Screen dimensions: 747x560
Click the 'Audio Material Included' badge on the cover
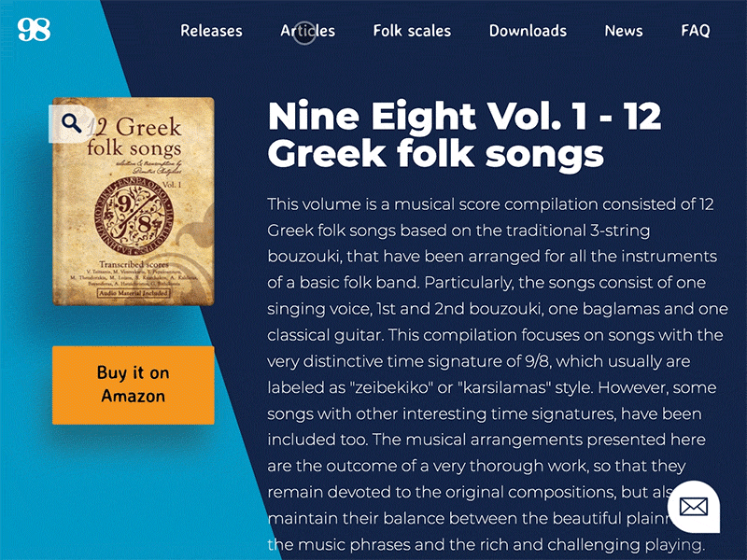point(132,293)
